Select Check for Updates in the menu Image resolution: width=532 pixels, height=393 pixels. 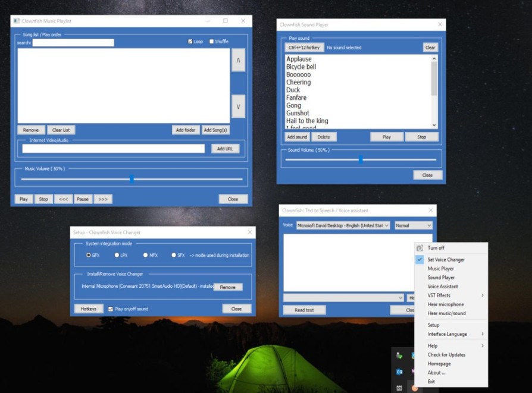(x=446, y=355)
